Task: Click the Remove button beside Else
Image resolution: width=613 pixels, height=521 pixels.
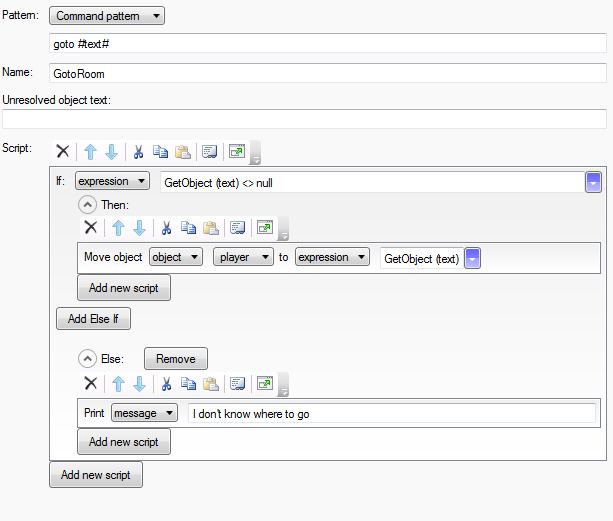Action: 175,358
